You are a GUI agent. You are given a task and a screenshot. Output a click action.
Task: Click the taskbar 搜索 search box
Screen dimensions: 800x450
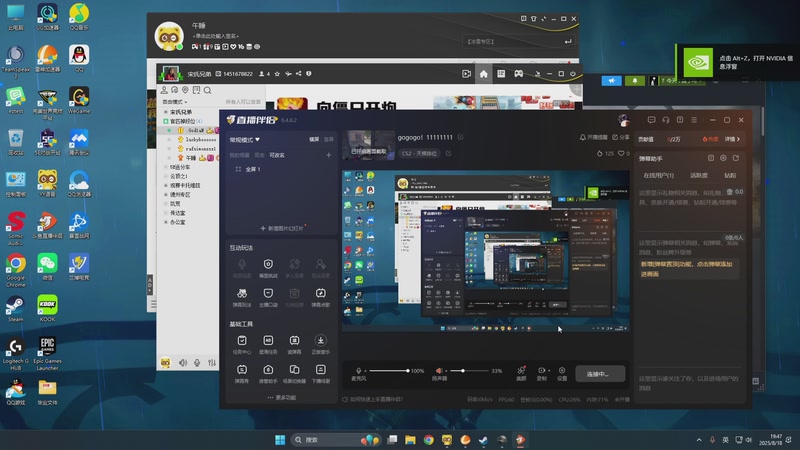tap(335, 440)
